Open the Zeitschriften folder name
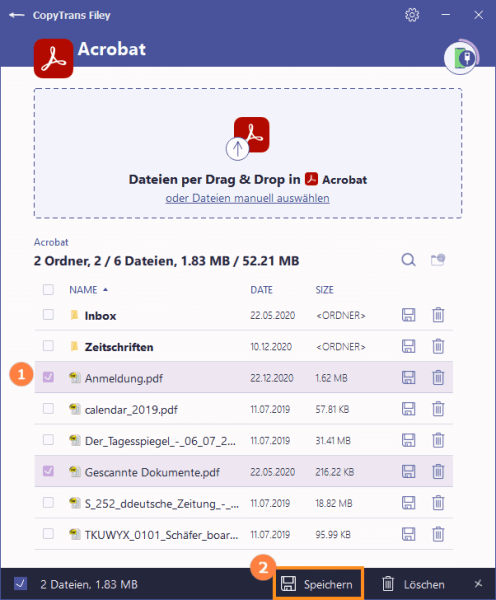Image resolution: width=496 pixels, height=600 pixels. point(119,347)
